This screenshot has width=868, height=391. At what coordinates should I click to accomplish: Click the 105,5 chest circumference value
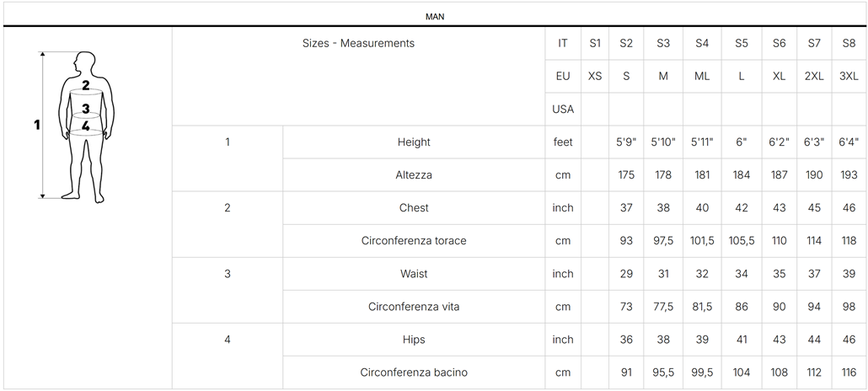[742, 241]
